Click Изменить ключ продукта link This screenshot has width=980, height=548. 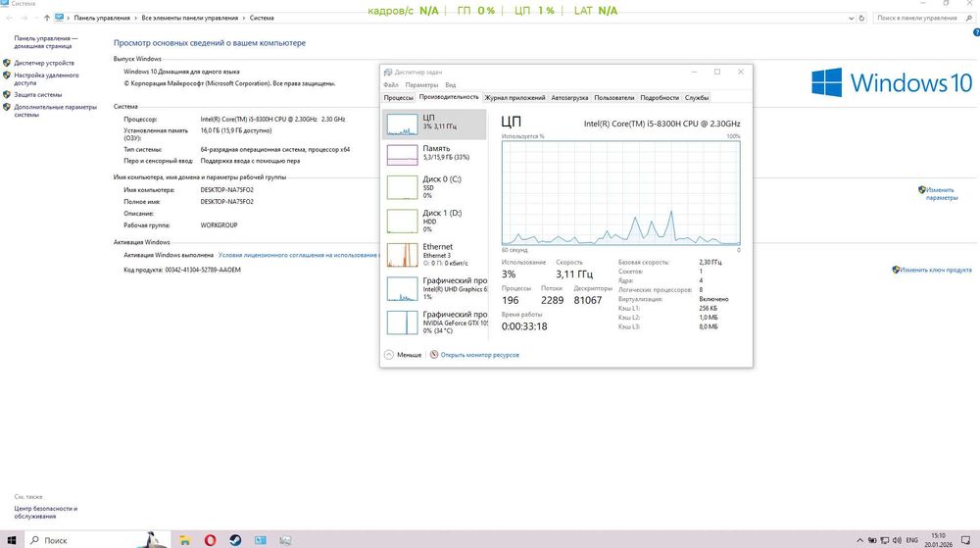[x=936, y=270]
